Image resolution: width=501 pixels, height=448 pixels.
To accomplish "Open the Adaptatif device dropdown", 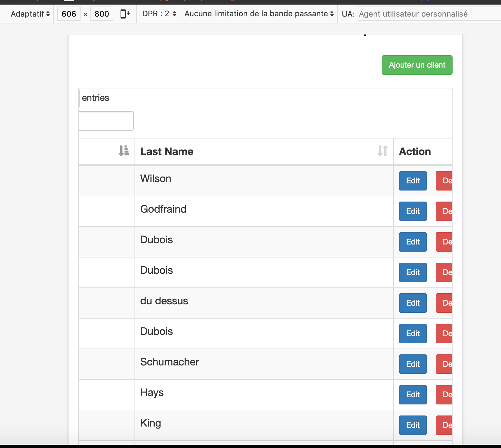I will [x=30, y=14].
